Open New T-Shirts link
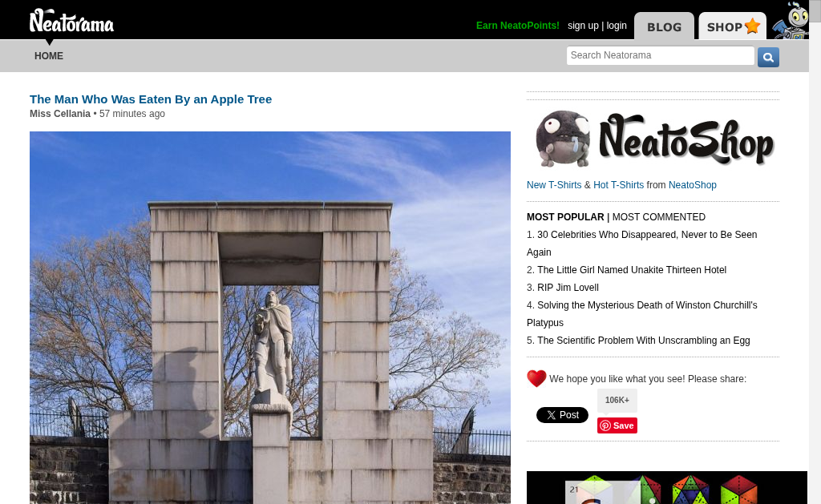821x504 pixels. click(554, 185)
